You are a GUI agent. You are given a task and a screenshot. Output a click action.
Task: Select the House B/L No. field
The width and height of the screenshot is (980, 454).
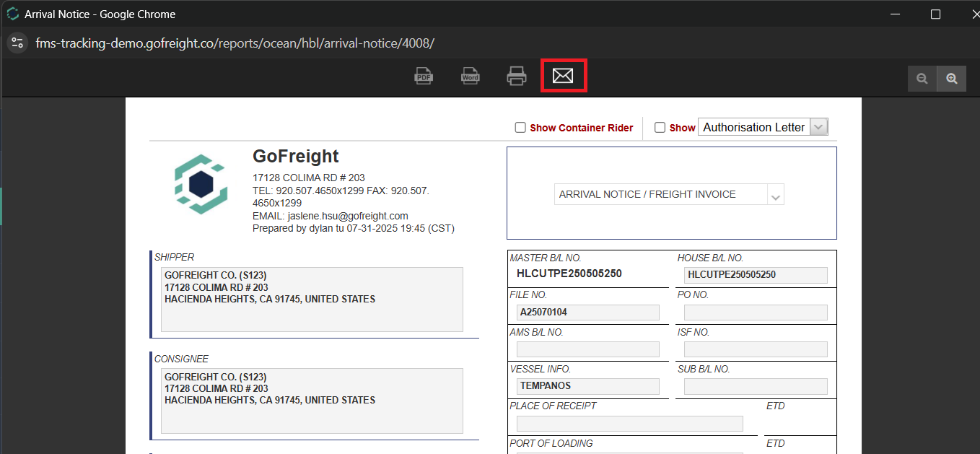[755, 275]
